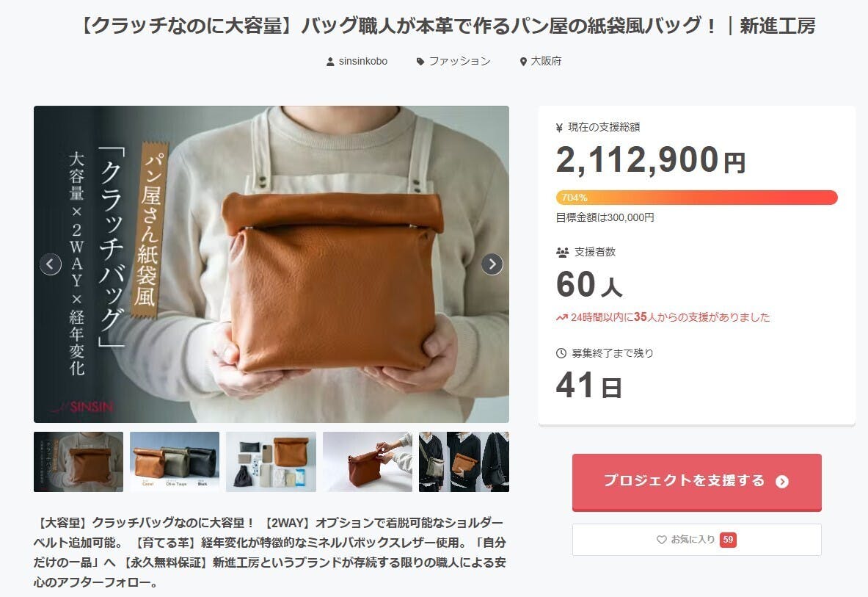
Task: Select the thumbnail of people wearing the bag
Action: coord(464,462)
